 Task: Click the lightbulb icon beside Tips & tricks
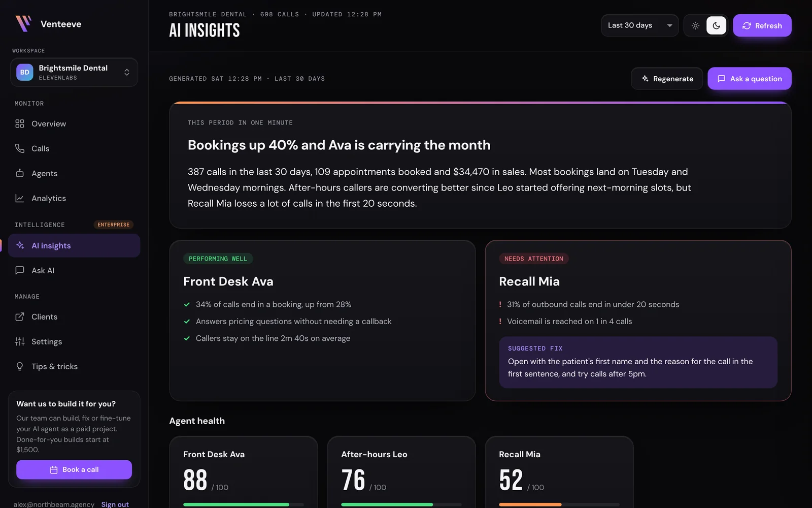[20, 366]
